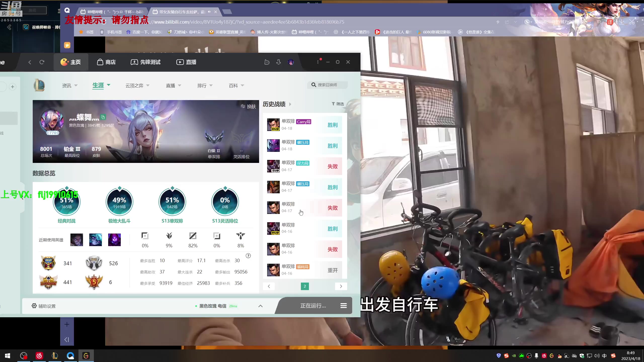This screenshot has height=362, width=644.
Task: Open the 主页 home tab
Action: (x=71, y=62)
